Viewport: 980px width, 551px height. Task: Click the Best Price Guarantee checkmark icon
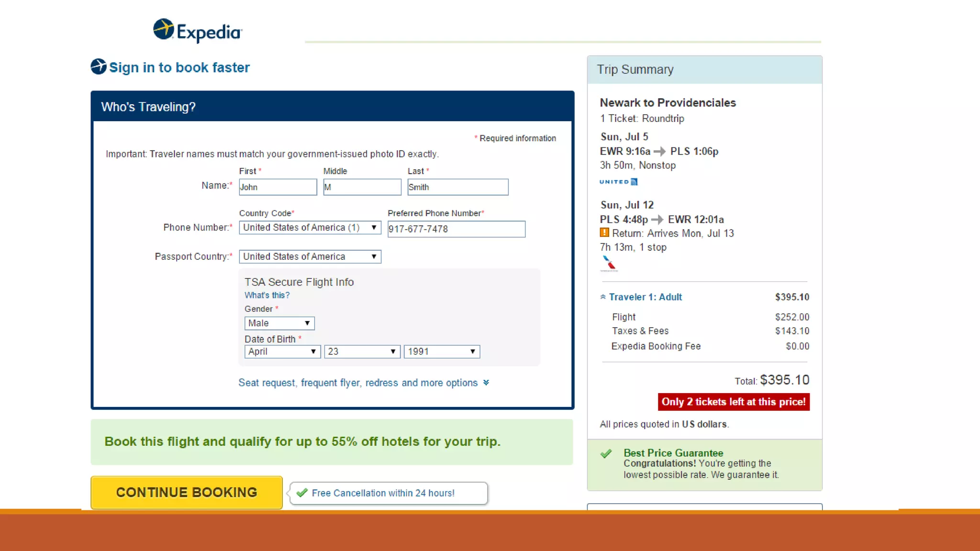[x=606, y=453]
